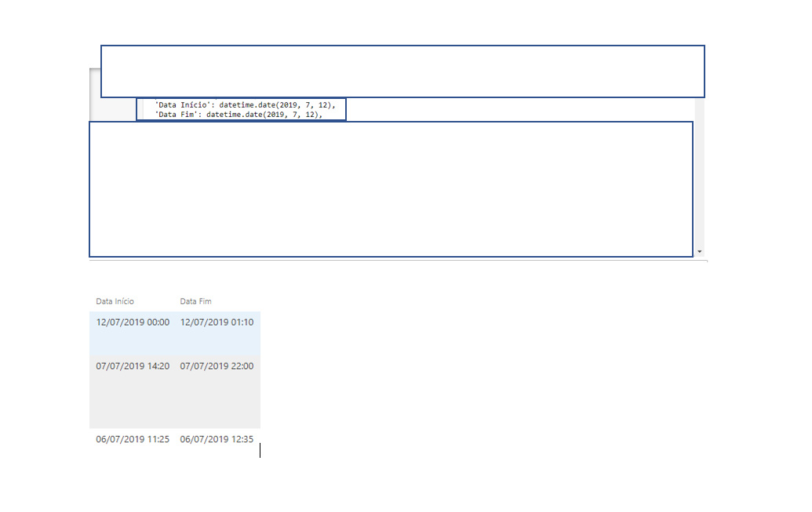Click the highlighted first table row
812x512 pixels.
coord(174,334)
